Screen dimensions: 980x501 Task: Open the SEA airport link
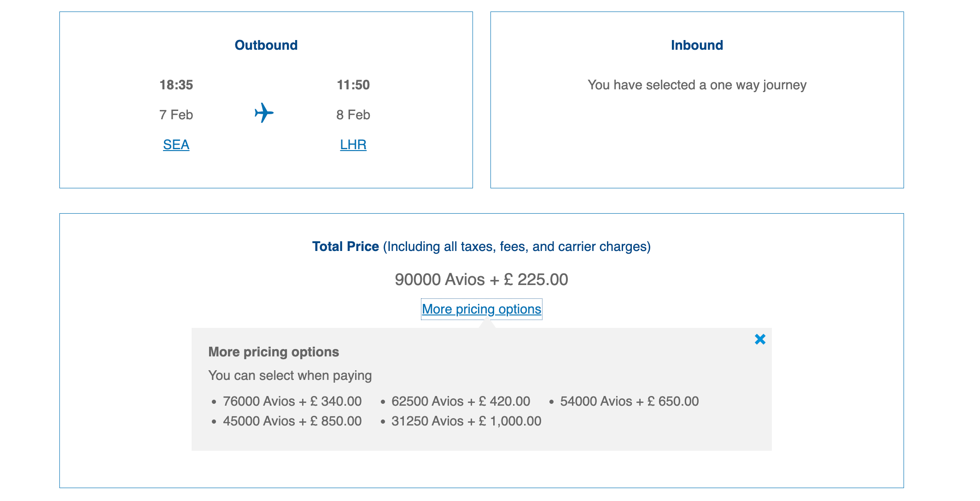click(x=176, y=145)
